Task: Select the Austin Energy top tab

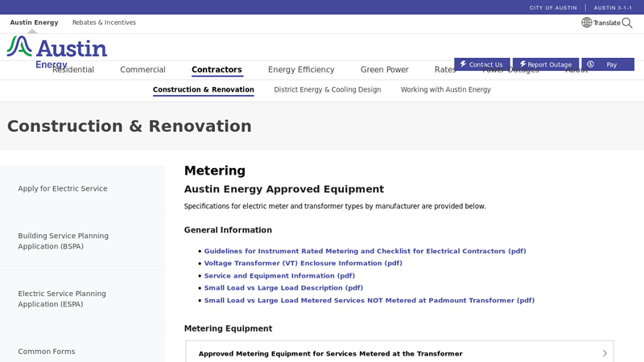Action: click(x=34, y=23)
